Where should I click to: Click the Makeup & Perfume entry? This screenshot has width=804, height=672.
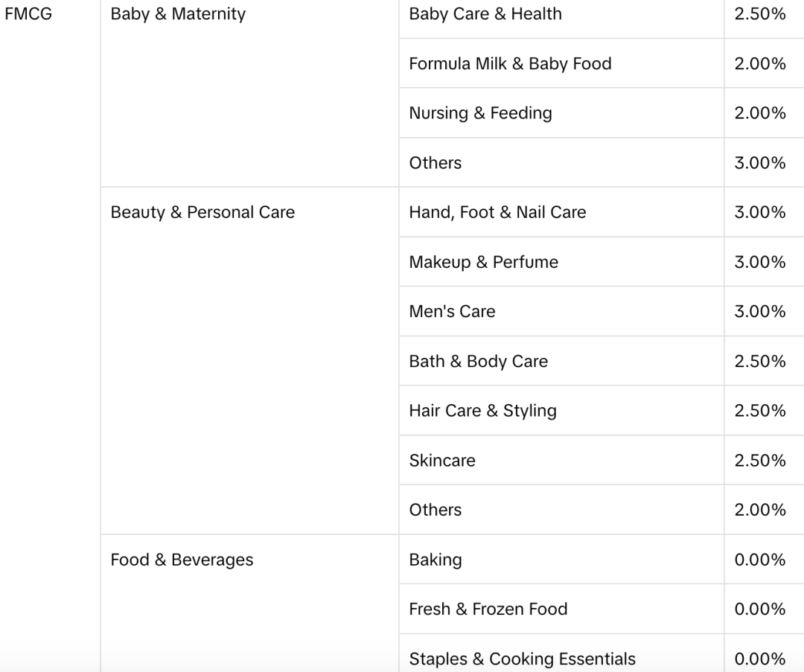click(x=483, y=262)
